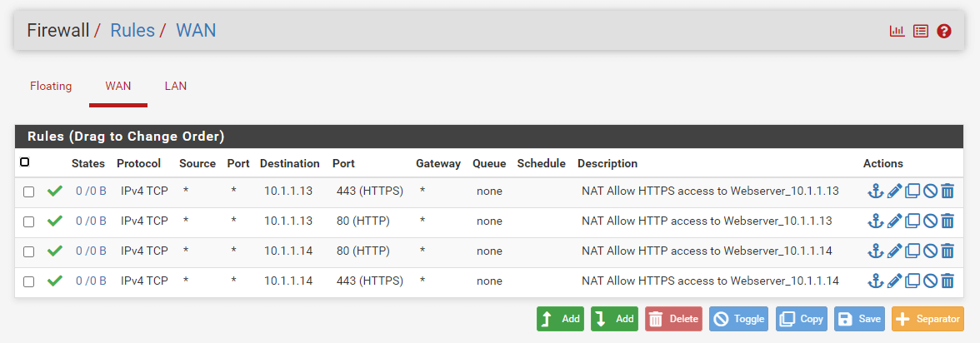Delete the HTTP 10.1.1.14 rule trash icon
This screenshot has height=343, width=980.
tap(947, 251)
